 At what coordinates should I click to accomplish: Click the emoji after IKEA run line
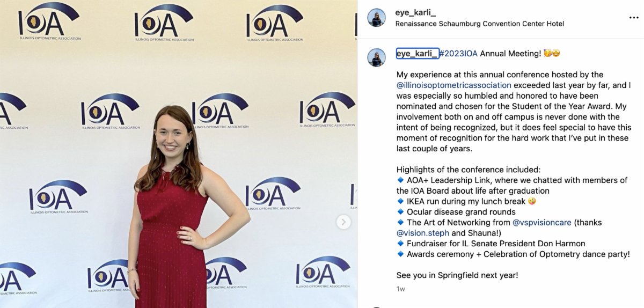(x=531, y=201)
